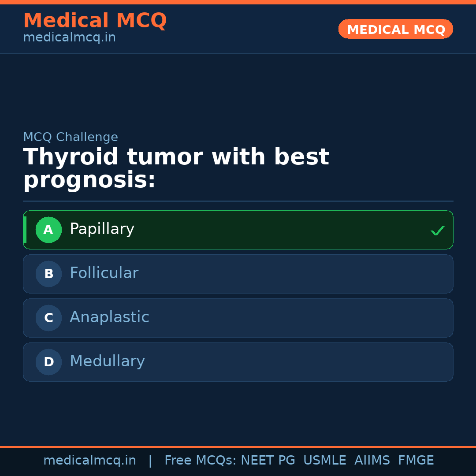Click the green bar beside option A
This screenshot has width=476, height=476.
[x=25, y=230]
